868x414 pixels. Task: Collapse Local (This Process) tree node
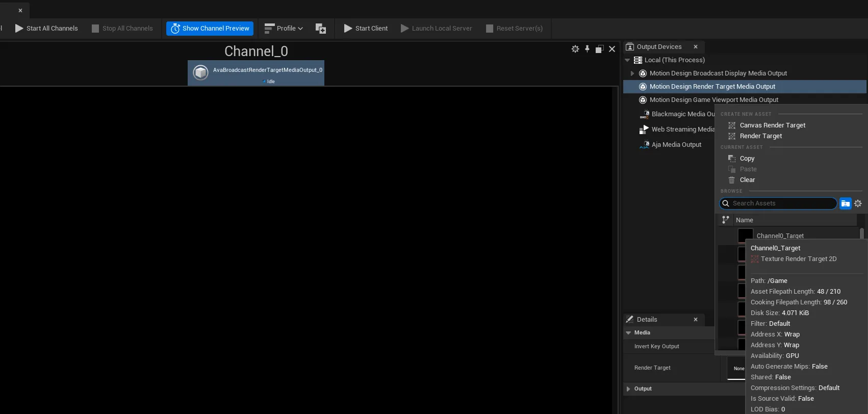click(x=628, y=60)
